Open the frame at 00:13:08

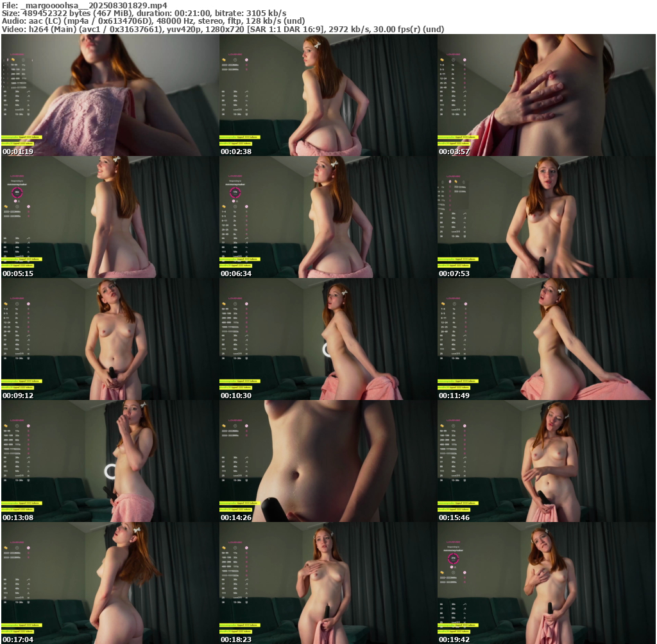[110, 461]
